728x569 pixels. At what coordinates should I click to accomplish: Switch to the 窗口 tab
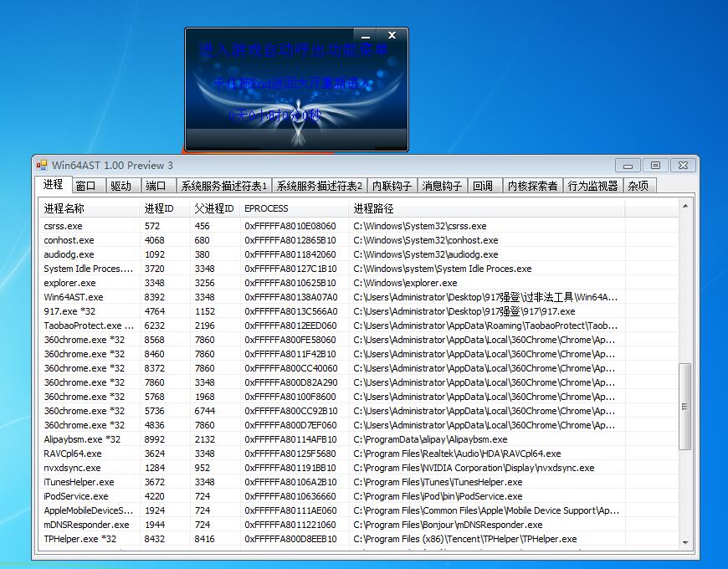coord(89,186)
